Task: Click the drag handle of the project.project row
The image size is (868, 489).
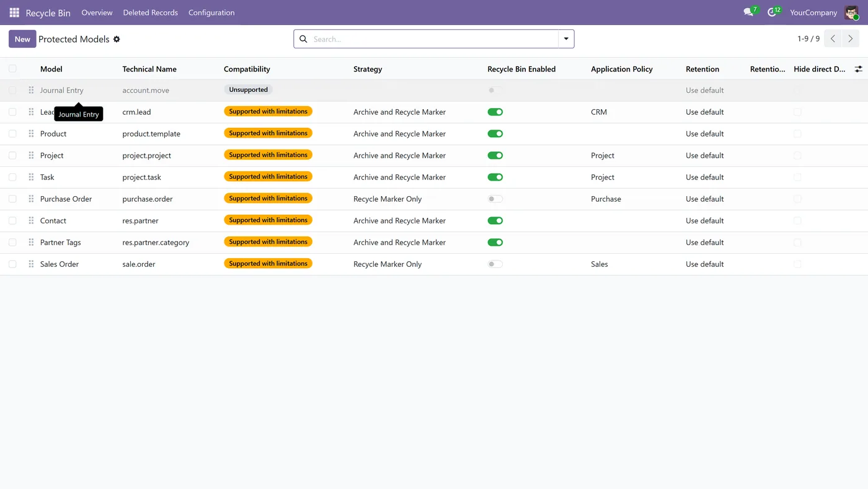Action: 31,155
